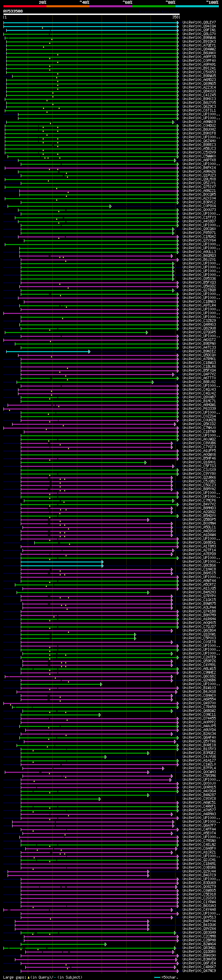
Task: Click the UniRef100_C5X653 label
Action: 199,72
